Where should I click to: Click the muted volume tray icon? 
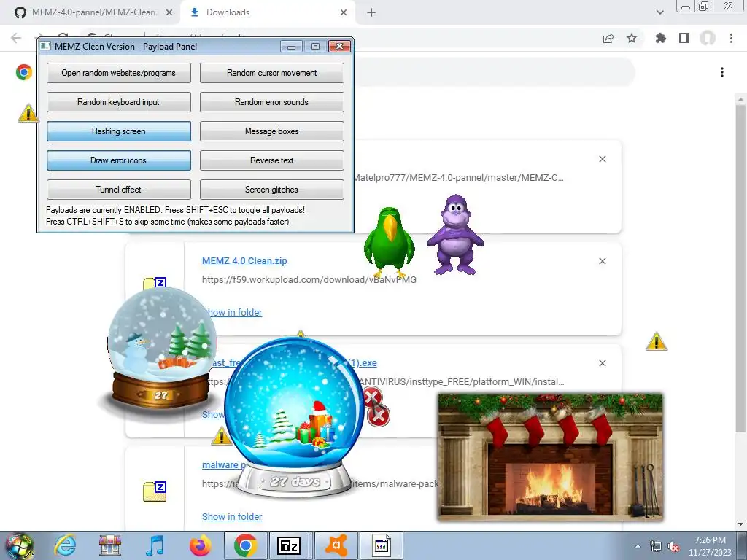(x=673, y=546)
